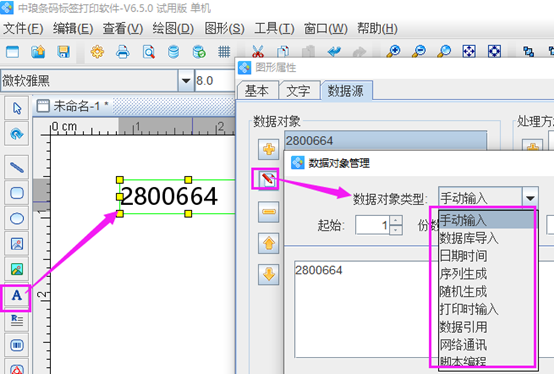
Task: Increase the 起始 value with up stepper
Action: pyautogui.click(x=396, y=220)
